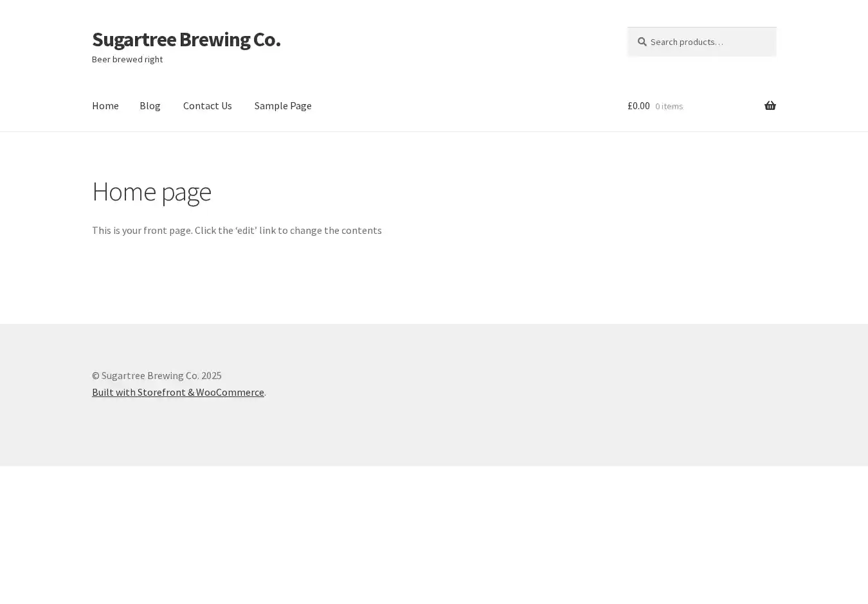Open the Blog menu item
The width and height of the screenshot is (868, 604).
click(150, 105)
